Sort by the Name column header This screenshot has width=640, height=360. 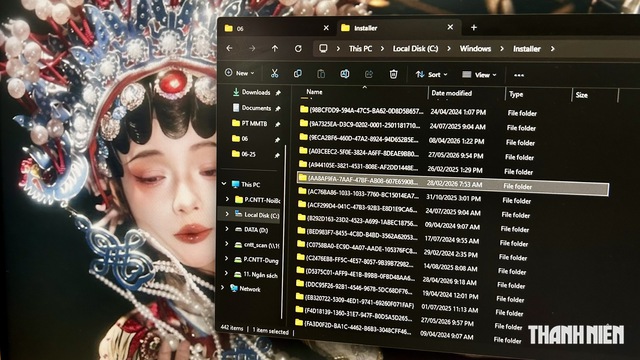(314, 92)
